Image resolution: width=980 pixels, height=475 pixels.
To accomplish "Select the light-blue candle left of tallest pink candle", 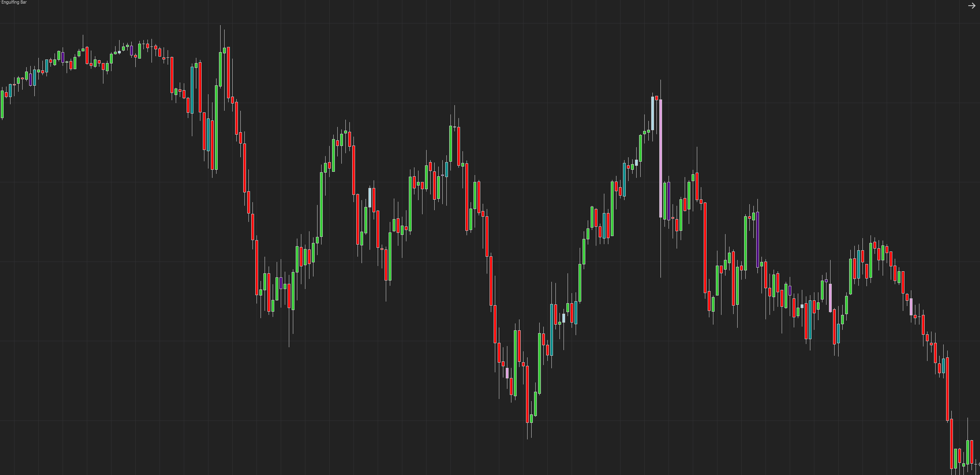I will pyautogui.click(x=652, y=113).
